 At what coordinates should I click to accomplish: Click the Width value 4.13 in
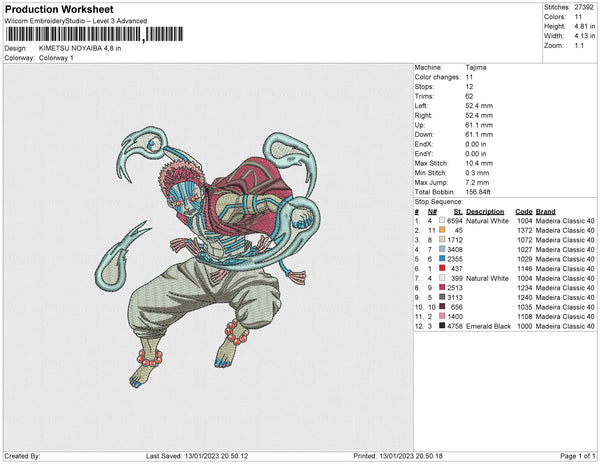click(585, 36)
